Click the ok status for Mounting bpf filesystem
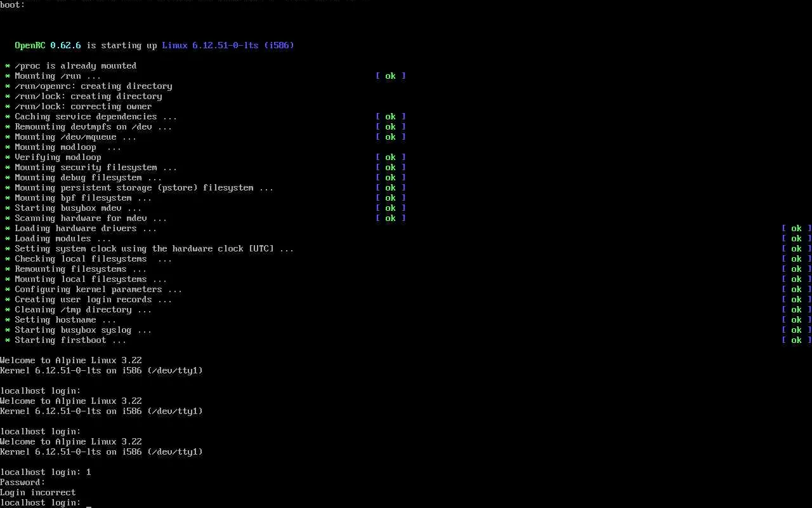 (x=391, y=198)
